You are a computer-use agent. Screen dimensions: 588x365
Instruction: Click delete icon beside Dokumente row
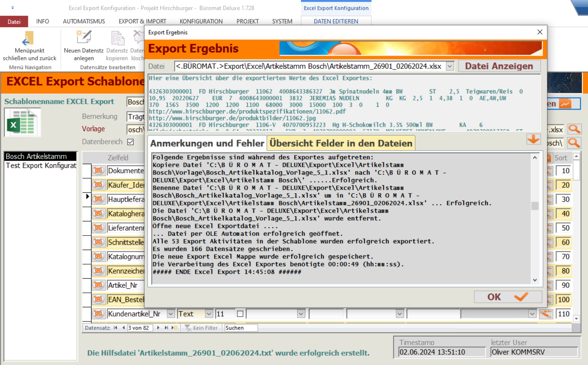pyautogui.click(x=98, y=171)
